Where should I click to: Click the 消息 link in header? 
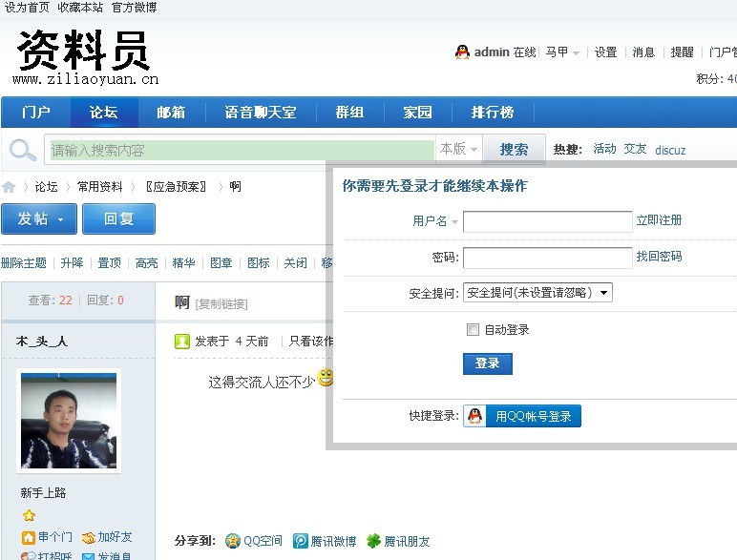click(x=644, y=52)
